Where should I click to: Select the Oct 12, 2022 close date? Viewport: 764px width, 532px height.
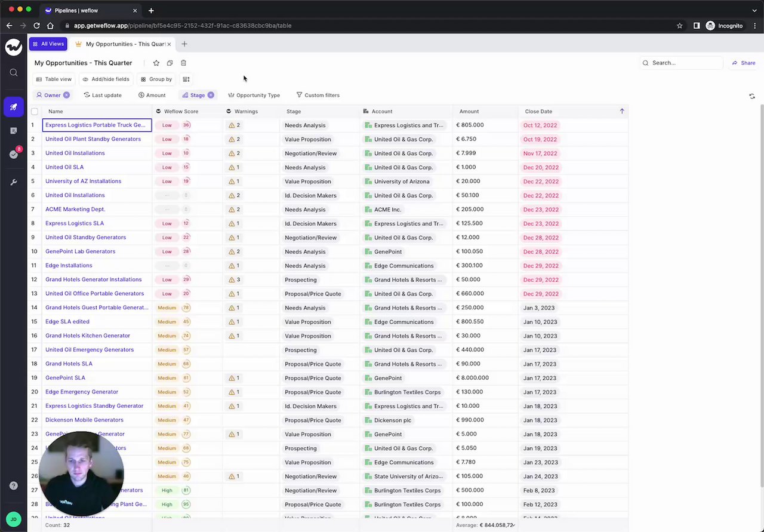[540, 125]
